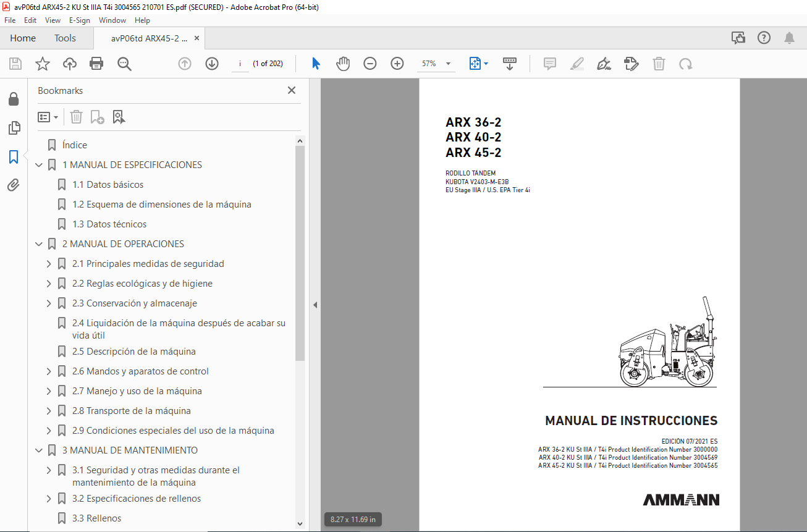Go to previous page arrow
The height and width of the screenshot is (532, 807).
[x=185, y=64]
